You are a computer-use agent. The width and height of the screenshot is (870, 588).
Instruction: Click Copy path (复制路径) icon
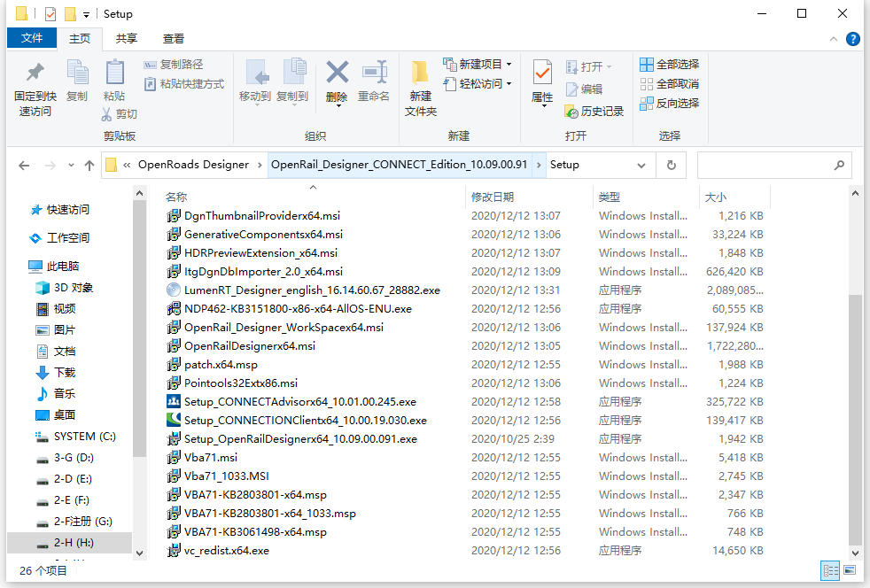click(150, 65)
